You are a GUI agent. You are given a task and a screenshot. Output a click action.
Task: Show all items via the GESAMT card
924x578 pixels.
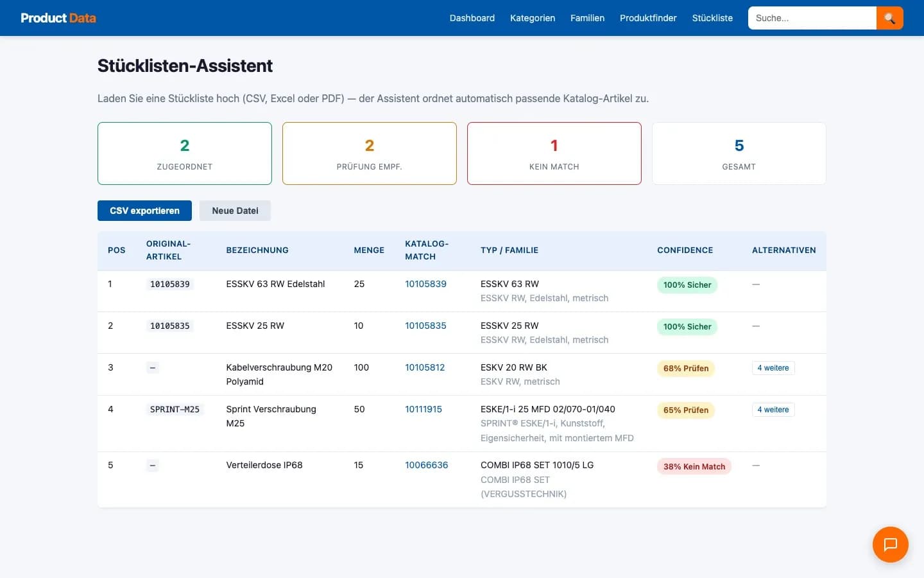(739, 153)
